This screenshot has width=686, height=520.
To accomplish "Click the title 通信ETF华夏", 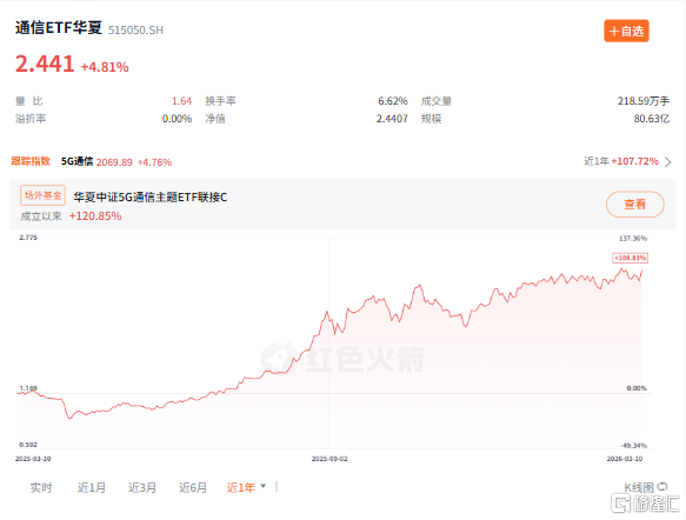I will [x=59, y=28].
